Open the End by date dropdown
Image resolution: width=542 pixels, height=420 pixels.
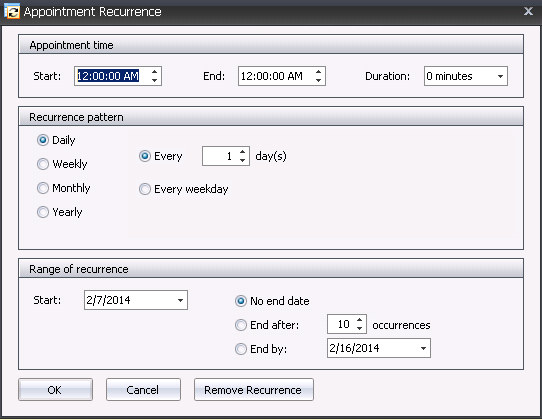click(423, 348)
